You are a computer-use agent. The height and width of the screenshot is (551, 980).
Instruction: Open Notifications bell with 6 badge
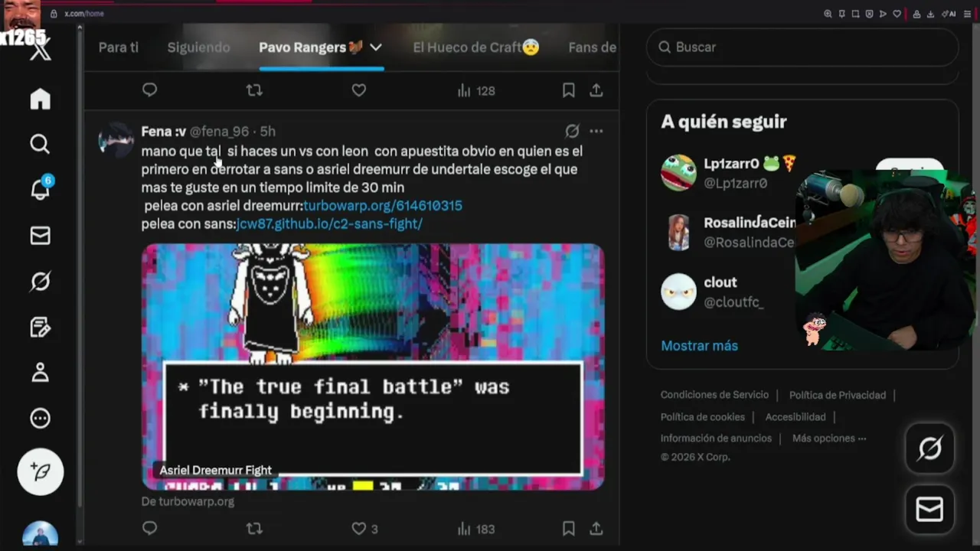click(40, 188)
